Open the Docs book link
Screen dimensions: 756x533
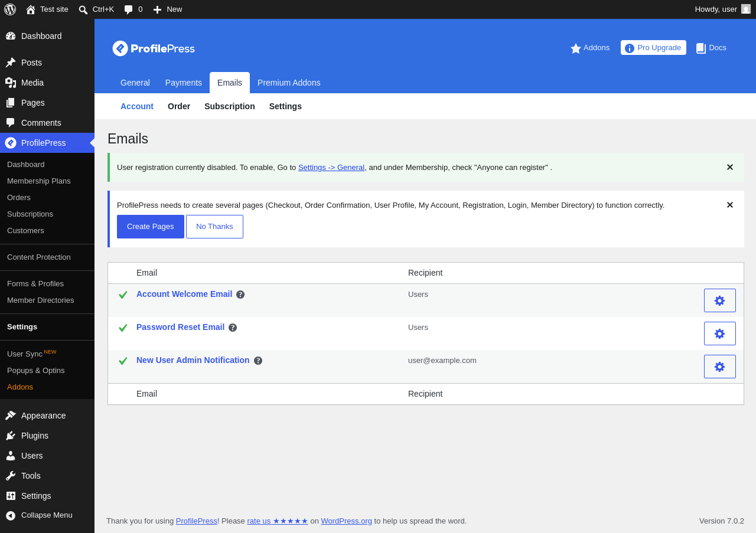tap(711, 48)
